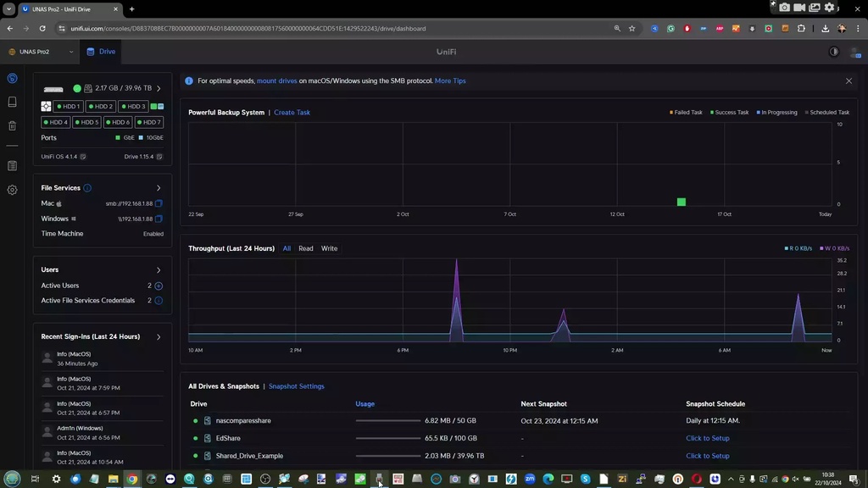
Task: Open nascomparesshare drive row
Action: pyautogui.click(x=520, y=420)
